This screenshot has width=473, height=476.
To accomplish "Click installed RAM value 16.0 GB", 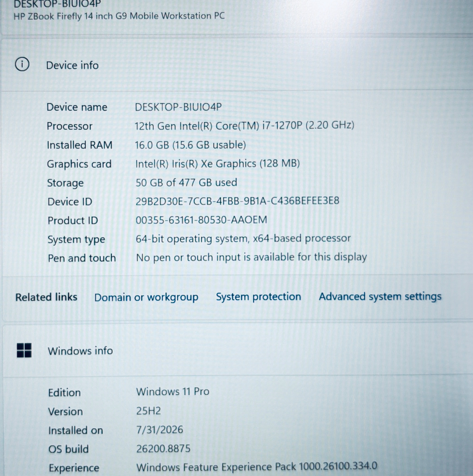I will 190,145.
